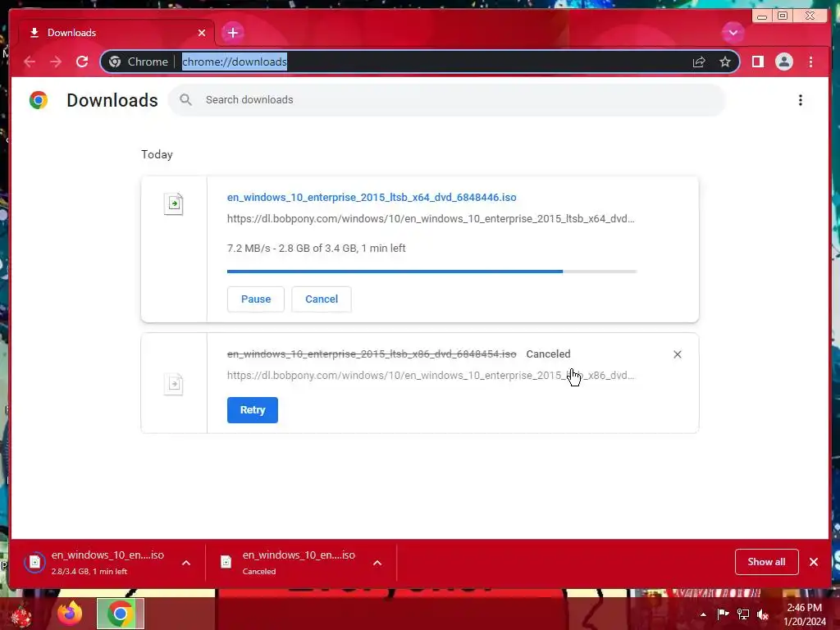Cancel the x64 ISO download

[322, 299]
